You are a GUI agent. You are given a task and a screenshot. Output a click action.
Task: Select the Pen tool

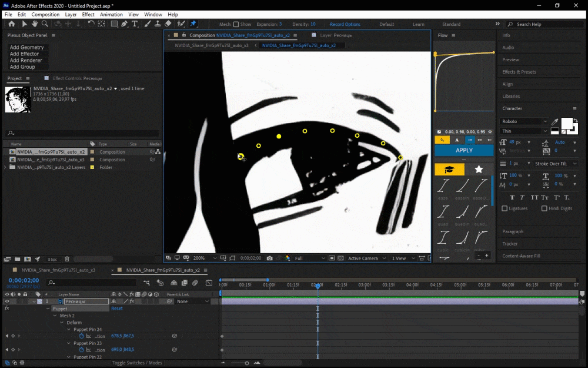coord(124,24)
